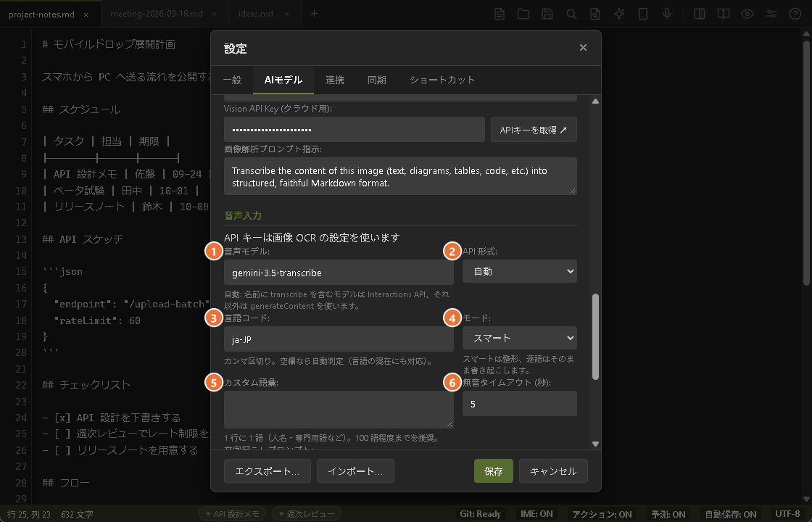812x522 pixels.
Task: Click the '# モバイルドロップ展開計画' heading line
Action: point(109,44)
